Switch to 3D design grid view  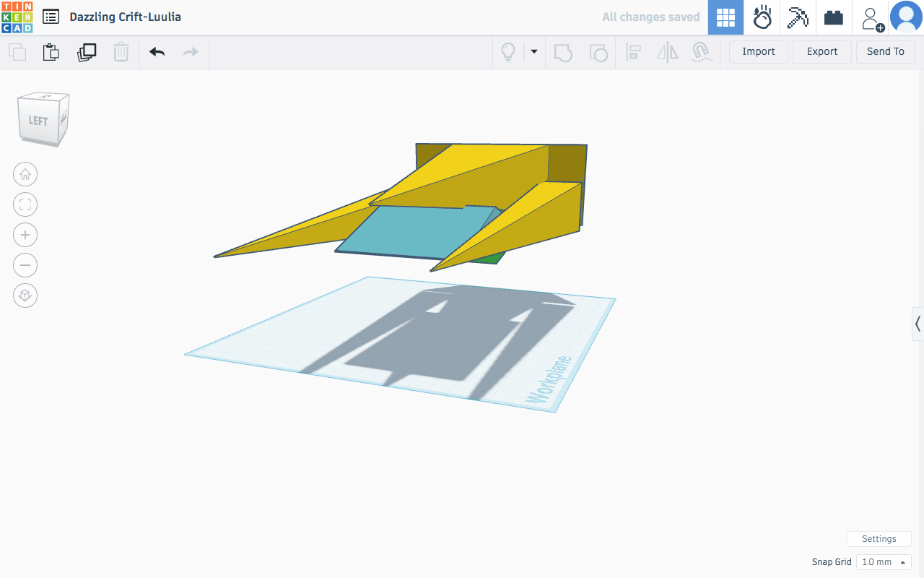point(725,17)
